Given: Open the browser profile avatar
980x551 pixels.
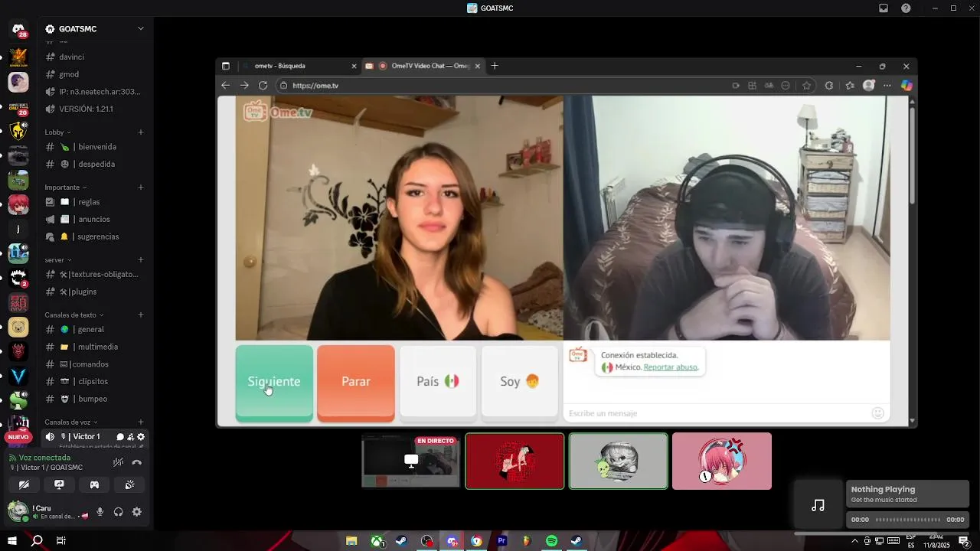Looking at the screenshot, I should pyautogui.click(x=868, y=86).
